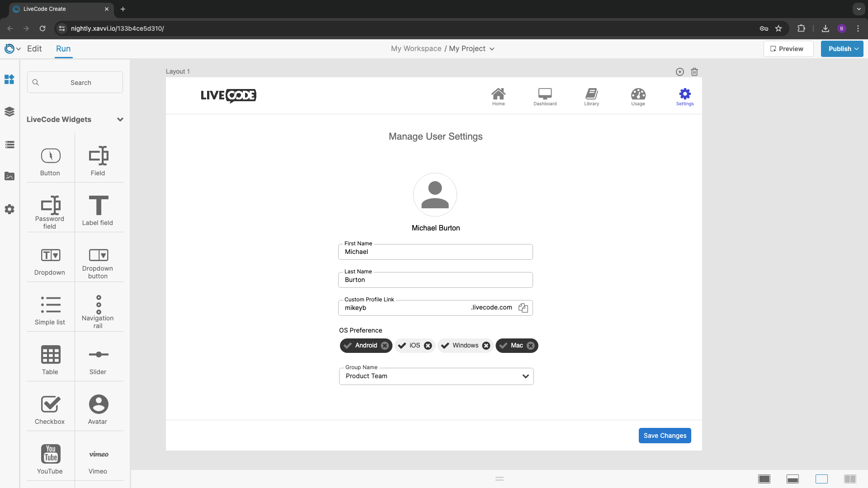The width and height of the screenshot is (868, 488).
Task: Expand the Publish button dropdown arrow
Action: 857,49
